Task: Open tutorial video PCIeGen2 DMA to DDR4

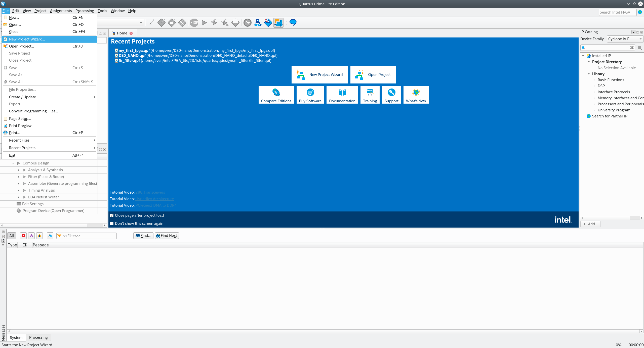Action: [x=156, y=205]
